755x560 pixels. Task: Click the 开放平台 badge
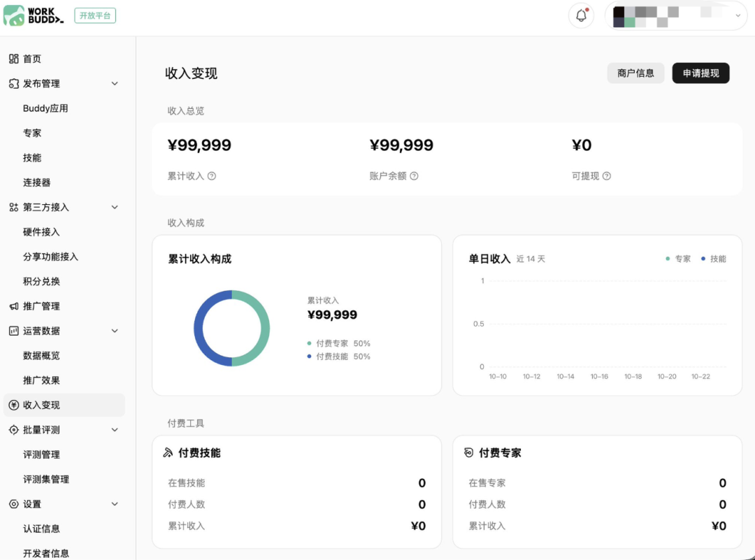[x=95, y=15]
